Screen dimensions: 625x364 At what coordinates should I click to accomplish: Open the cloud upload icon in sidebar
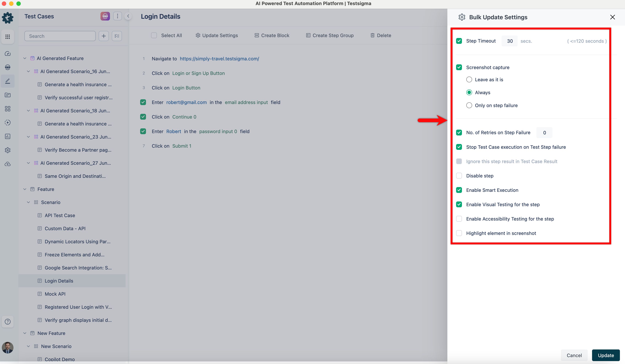pyautogui.click(x=8, y=164)
